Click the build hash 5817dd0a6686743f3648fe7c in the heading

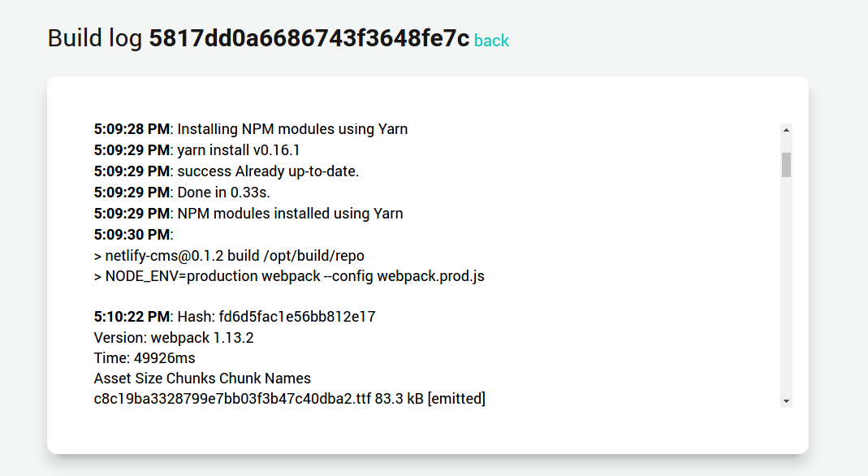coord(309,38)
